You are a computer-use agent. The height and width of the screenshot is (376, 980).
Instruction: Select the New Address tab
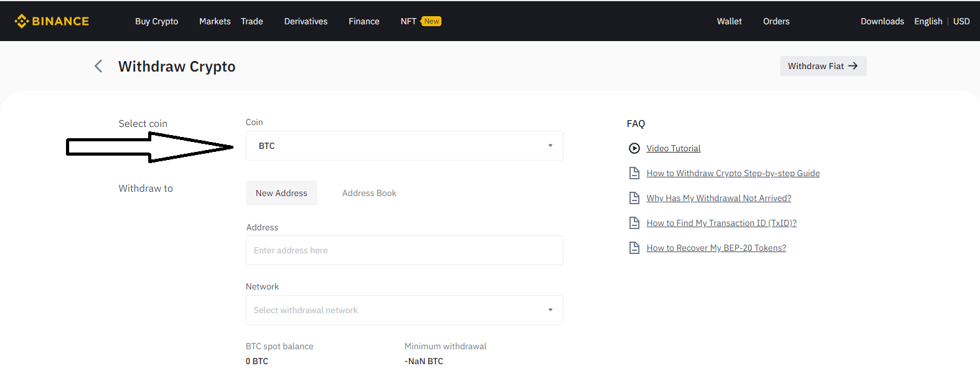point(281,193)
